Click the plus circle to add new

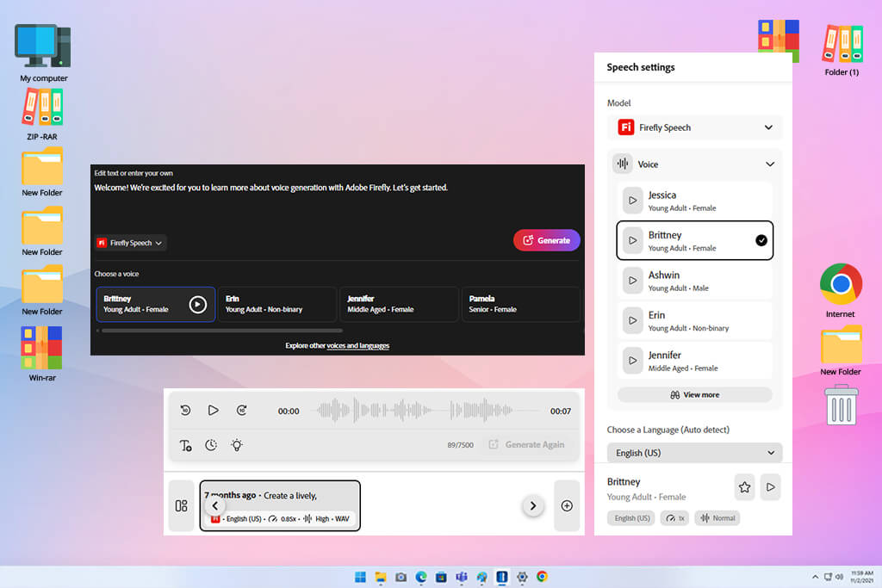tap(567, 506)
